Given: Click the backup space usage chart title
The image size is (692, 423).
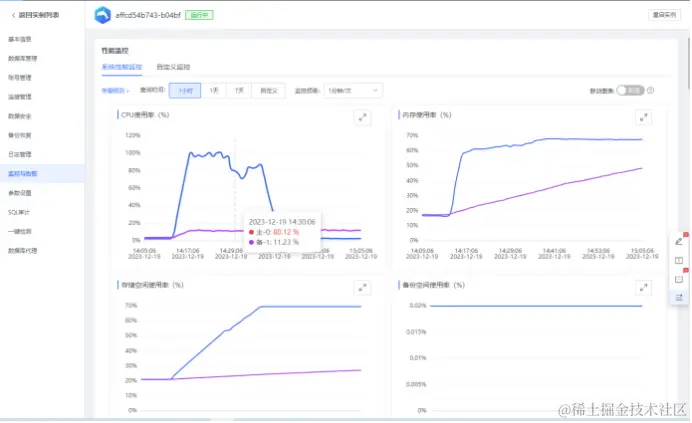Looking at the screenshot, I should coord(433,285).
